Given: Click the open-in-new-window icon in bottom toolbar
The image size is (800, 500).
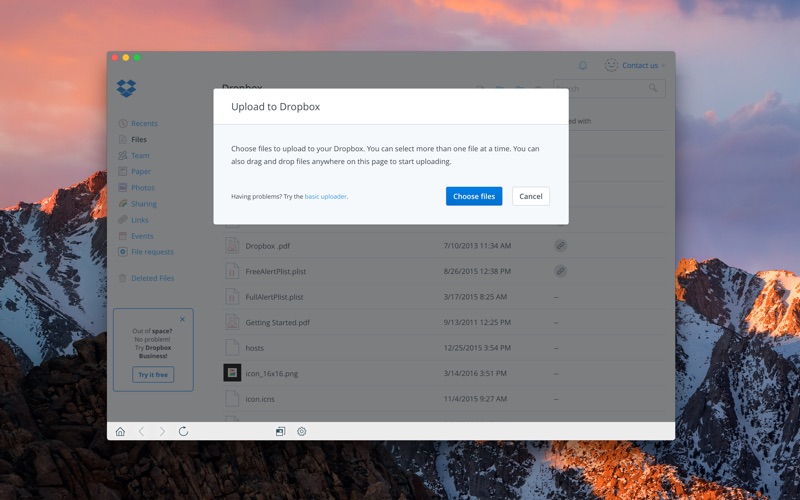Looking at the screenshot, I should [281, 432].
